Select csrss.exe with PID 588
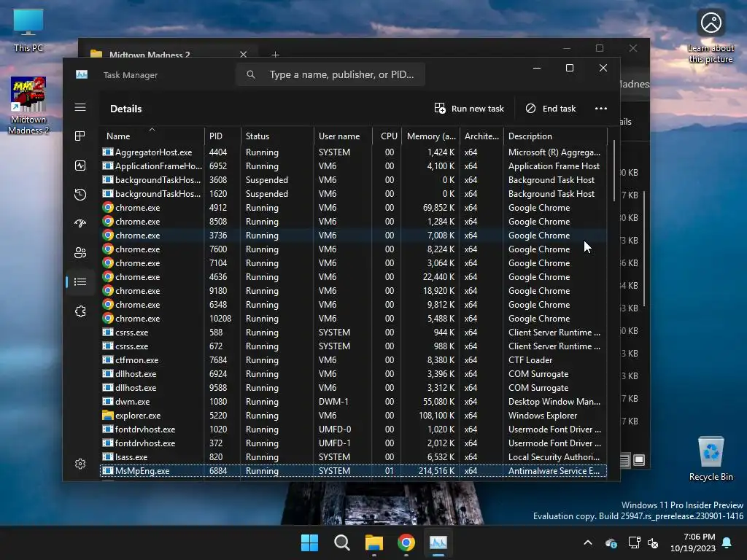 tap(353, 332)
